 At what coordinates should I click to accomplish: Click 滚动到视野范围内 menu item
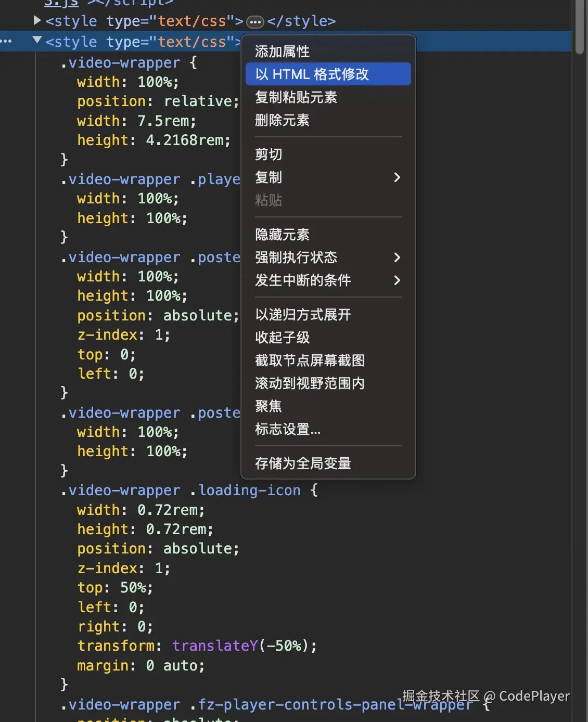click(x=310, y=383)
